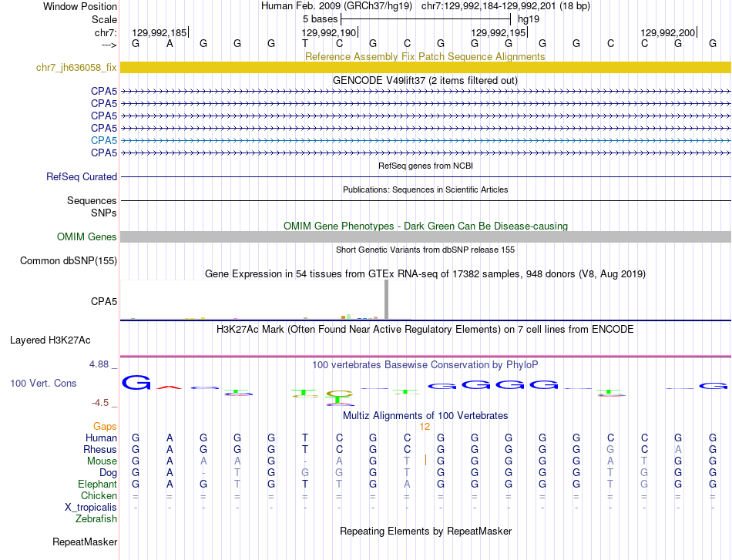The height and width of the screenshot is (560, 732).
Task: Click the 4.88 PhyloP upper scale value
Action: [99, 364]
